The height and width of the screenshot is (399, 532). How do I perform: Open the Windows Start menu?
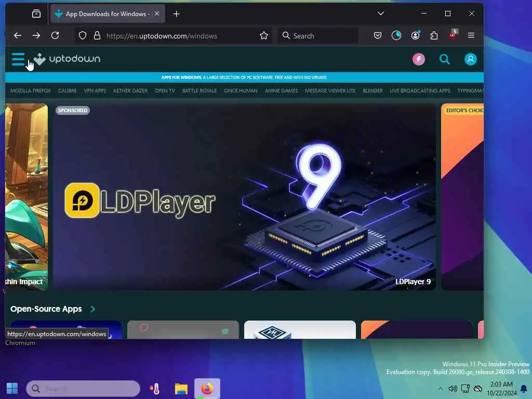[x=12, y=389]
